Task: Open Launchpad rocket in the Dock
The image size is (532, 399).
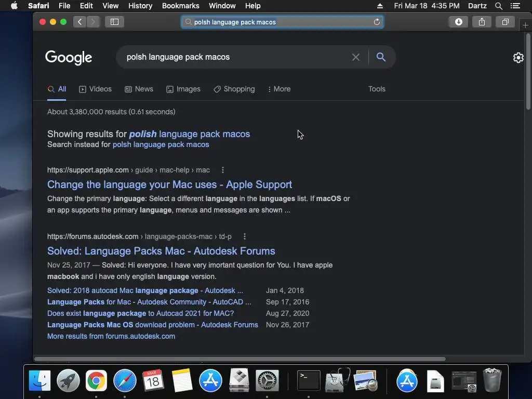Action: pyautogui.click(x=68, y=380)
